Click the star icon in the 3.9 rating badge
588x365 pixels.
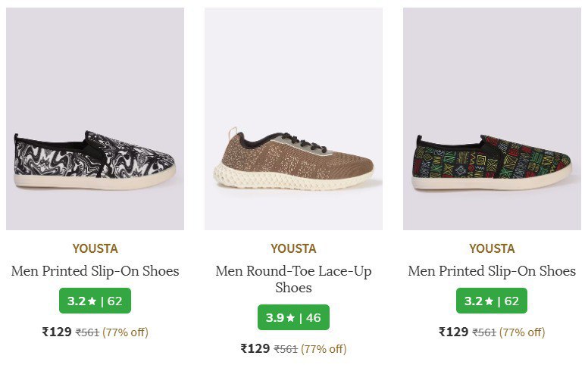[290, 318]
